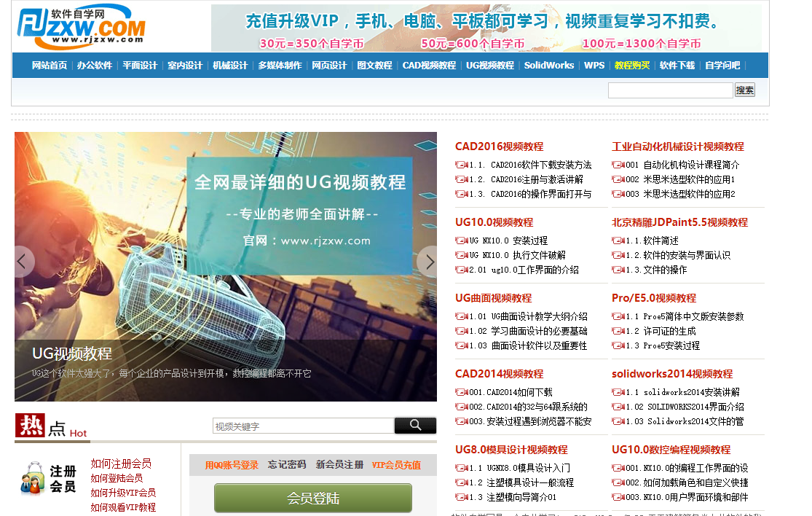This screenshot has width=812, height=516.
Task: Open Pro/E5.0视频教程 heading link
Action: [x=654, y=298]
